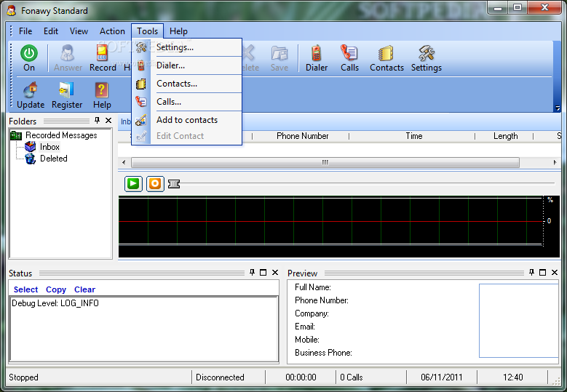Image resolution: width=567 pixels, height=392 pixels.
Task: Open the Edit menu
Action: pos(51,31)
